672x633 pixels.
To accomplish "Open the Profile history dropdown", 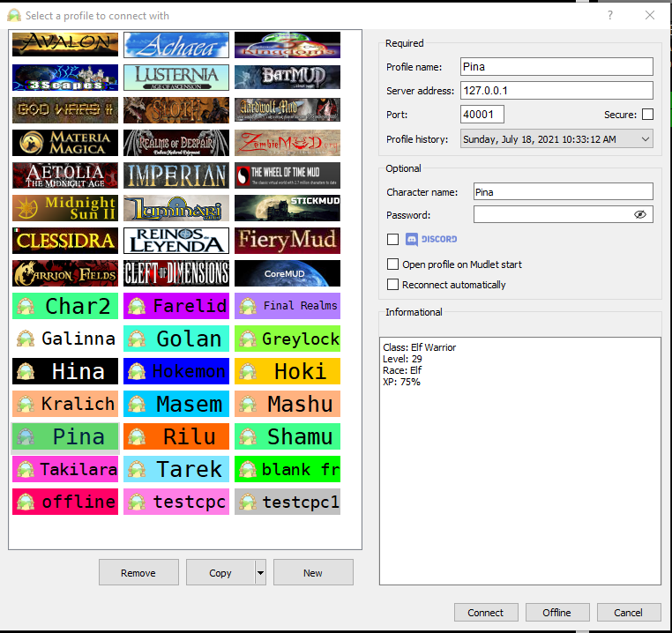I will click(x=556, y=139).
